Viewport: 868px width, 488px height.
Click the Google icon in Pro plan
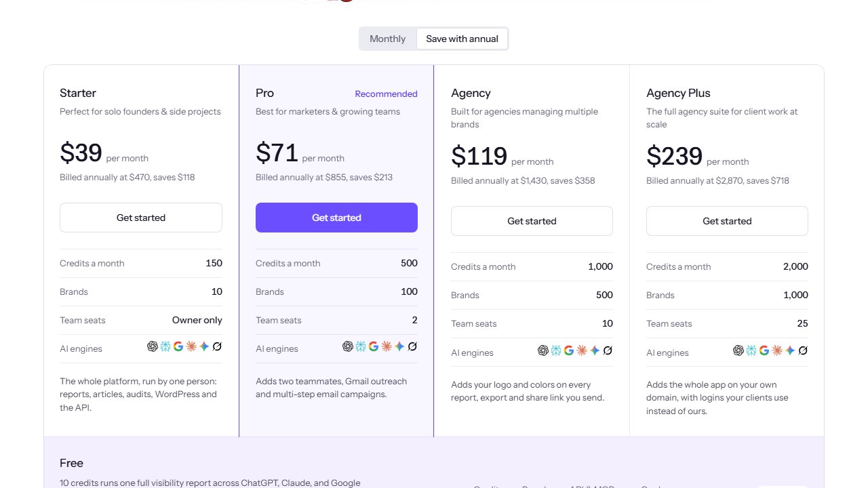374,346
